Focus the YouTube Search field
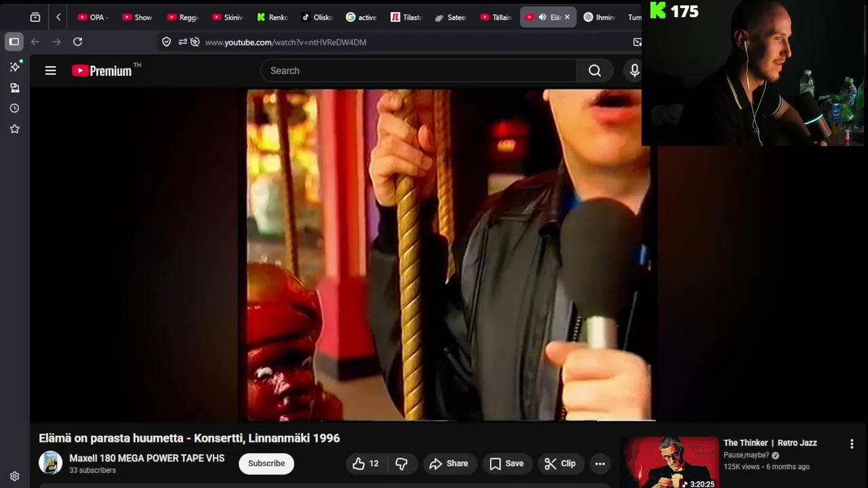This screenshot has width=868, height=488. 418,70
